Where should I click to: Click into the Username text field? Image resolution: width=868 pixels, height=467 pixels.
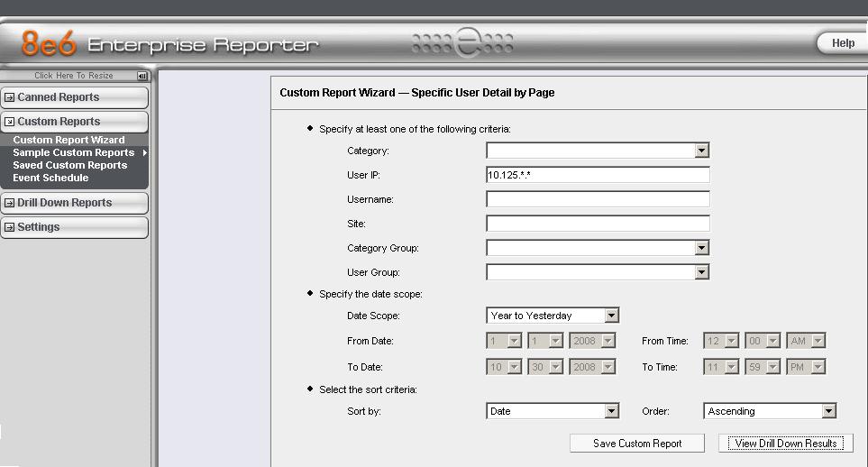coord(598,199)
